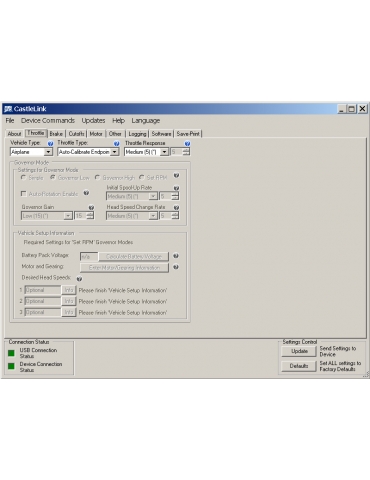Open the Updates menu
The width and height of the screenshot is (370, 480).
pos(93,121)
